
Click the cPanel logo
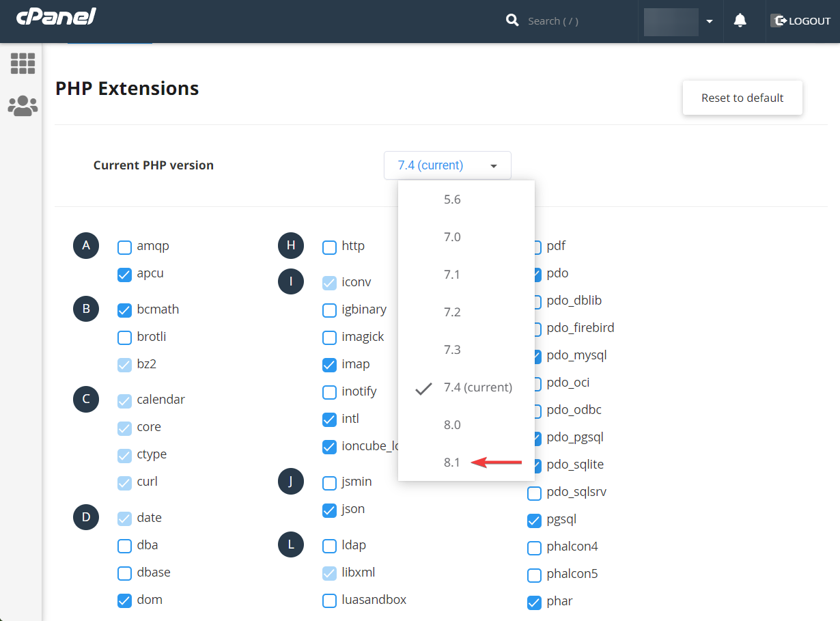point(56,16)
